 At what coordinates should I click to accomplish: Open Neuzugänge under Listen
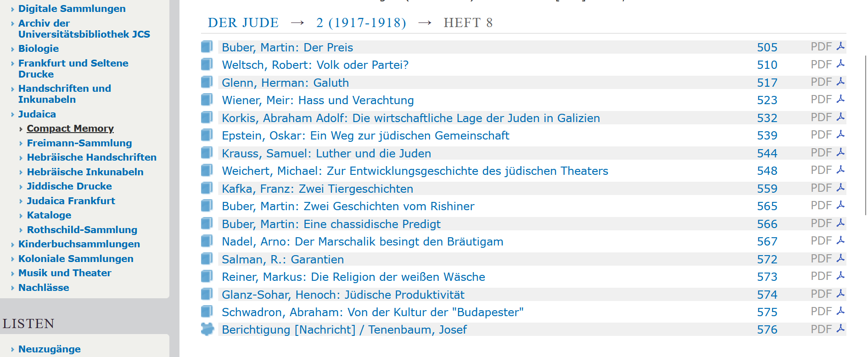[49, 349]
